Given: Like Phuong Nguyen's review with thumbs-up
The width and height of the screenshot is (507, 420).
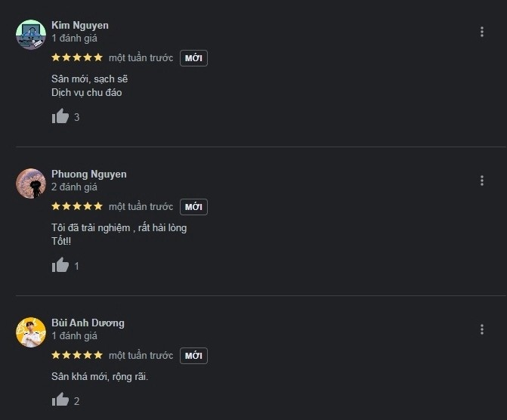Looking at the screenshot, I should tap(60, 265).
